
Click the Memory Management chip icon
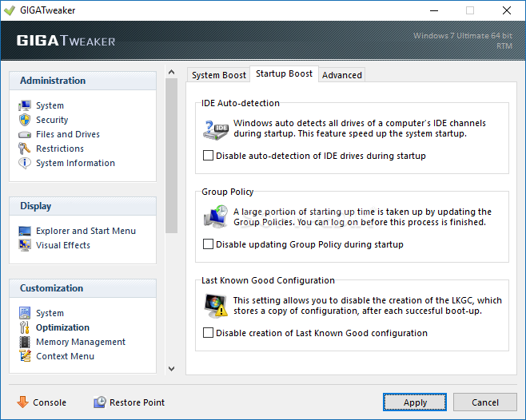[25, 342]
